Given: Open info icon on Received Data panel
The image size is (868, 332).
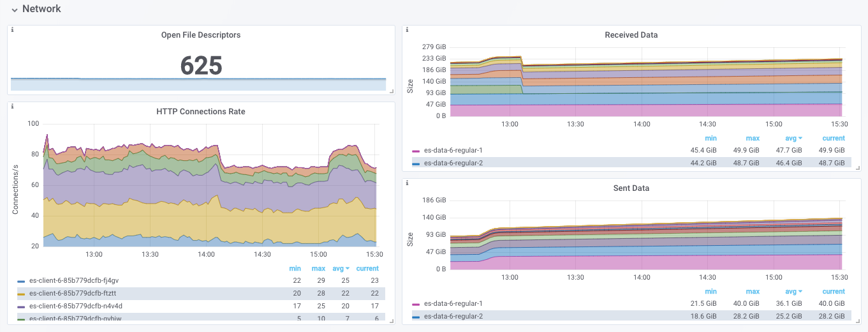Looking at the screenshot, I should (x=407, y=30).
